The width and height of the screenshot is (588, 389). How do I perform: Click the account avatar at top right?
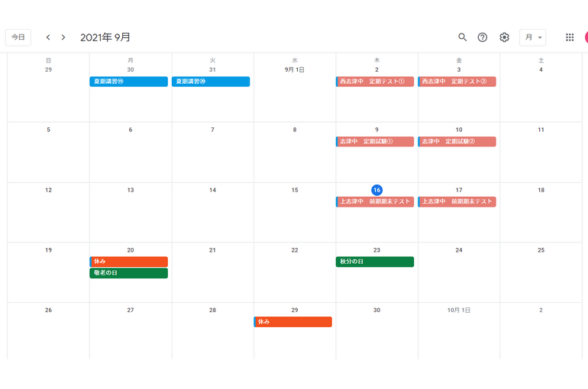click(x=585, y=37)
